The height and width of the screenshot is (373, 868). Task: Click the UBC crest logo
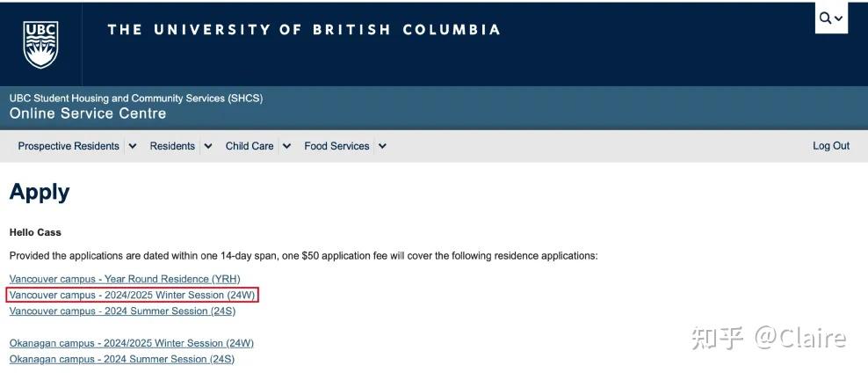[40, 44]
